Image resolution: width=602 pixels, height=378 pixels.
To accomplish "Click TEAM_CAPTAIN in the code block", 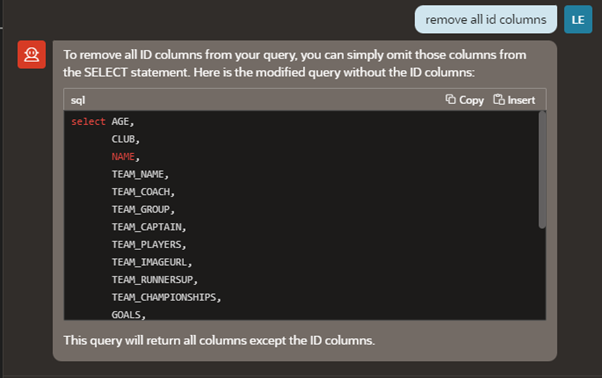I will pyautogui.click(x=147, y=227).
